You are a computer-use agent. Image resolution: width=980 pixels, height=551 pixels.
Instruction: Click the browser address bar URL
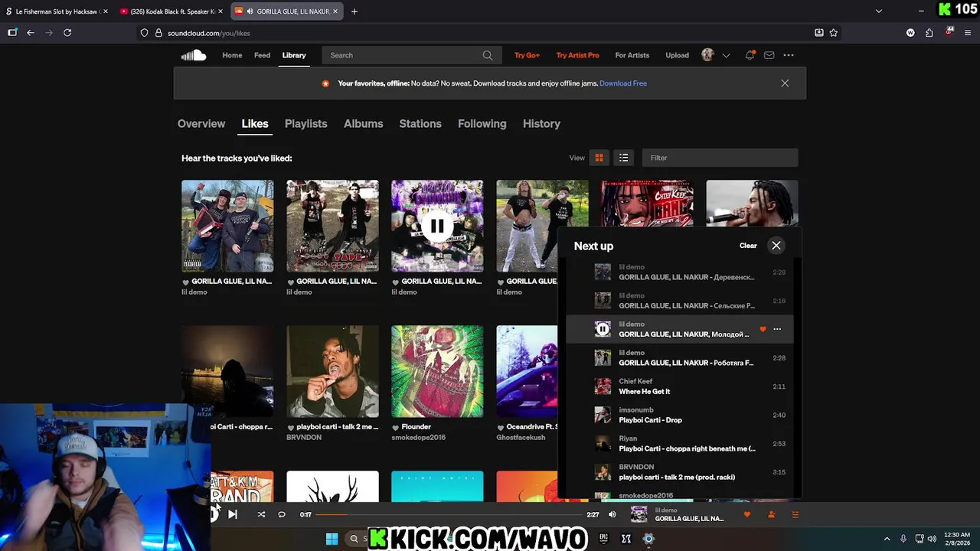coord(209,33)
